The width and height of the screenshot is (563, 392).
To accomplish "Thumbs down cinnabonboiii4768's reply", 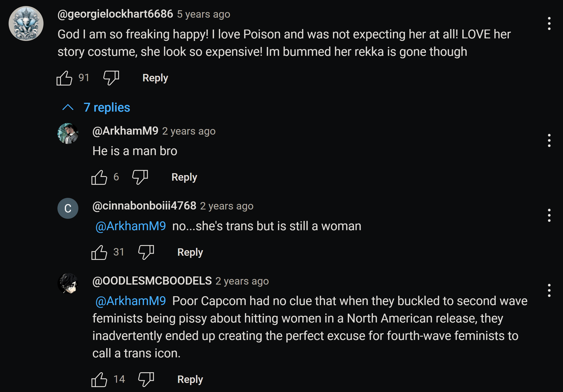I will tap(146, 252).
